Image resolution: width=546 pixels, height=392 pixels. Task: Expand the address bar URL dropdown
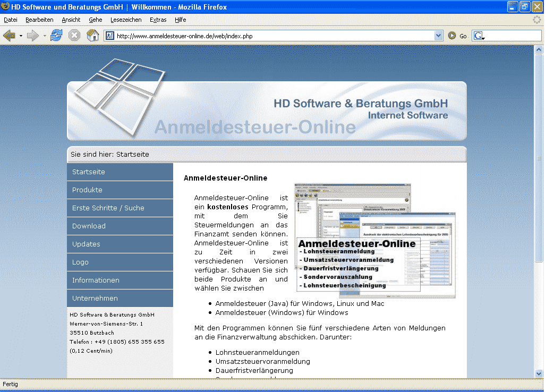pyautogui.click(x=438, y=36)
